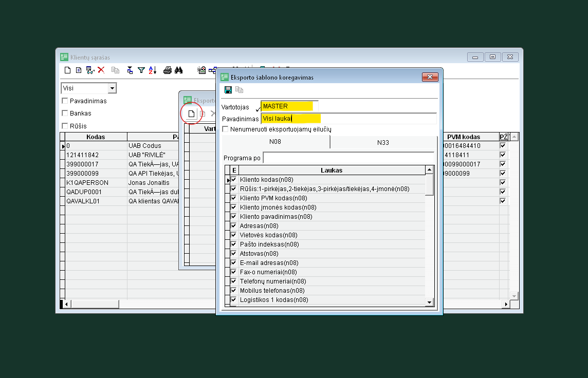The width and height of the screenshot is (588, 378).
Task: Click the Vartotojas lookup checkmark icon
Action: pos(258,109)
